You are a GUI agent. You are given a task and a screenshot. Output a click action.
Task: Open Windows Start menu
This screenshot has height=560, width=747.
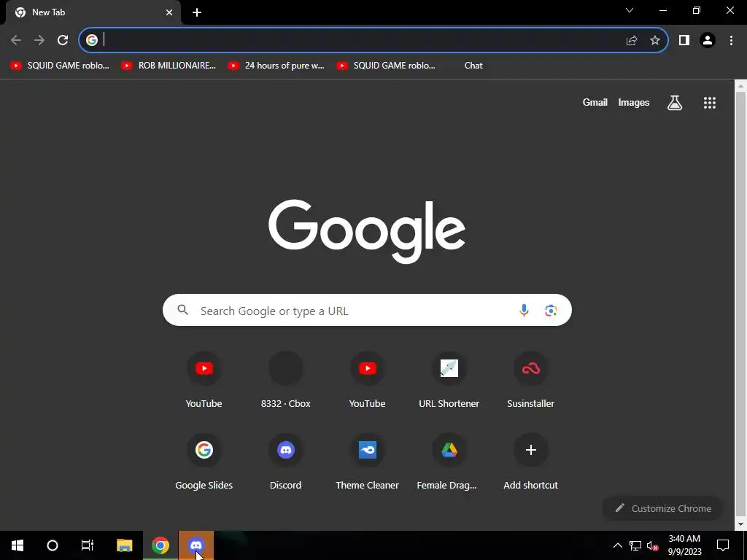click(18, 545)
